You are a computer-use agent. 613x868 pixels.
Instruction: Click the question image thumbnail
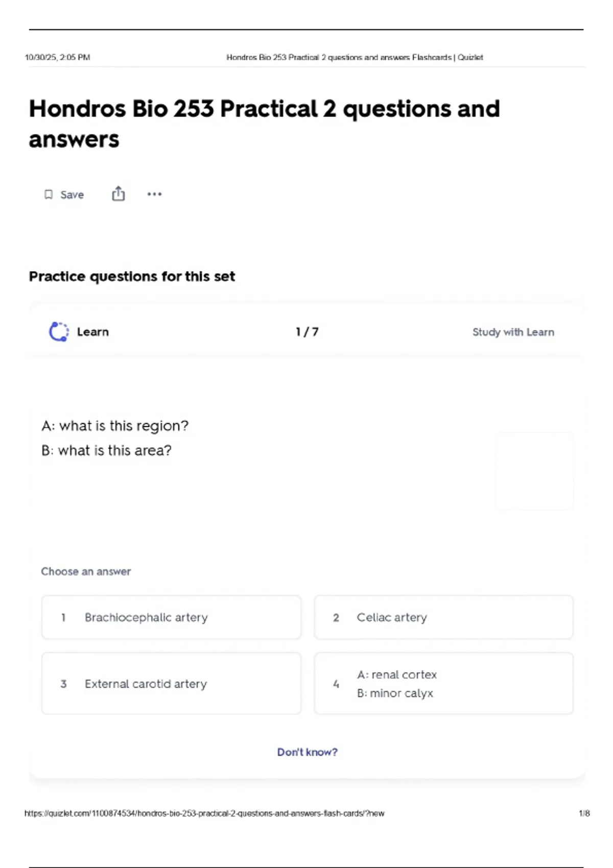coord(534,471)
